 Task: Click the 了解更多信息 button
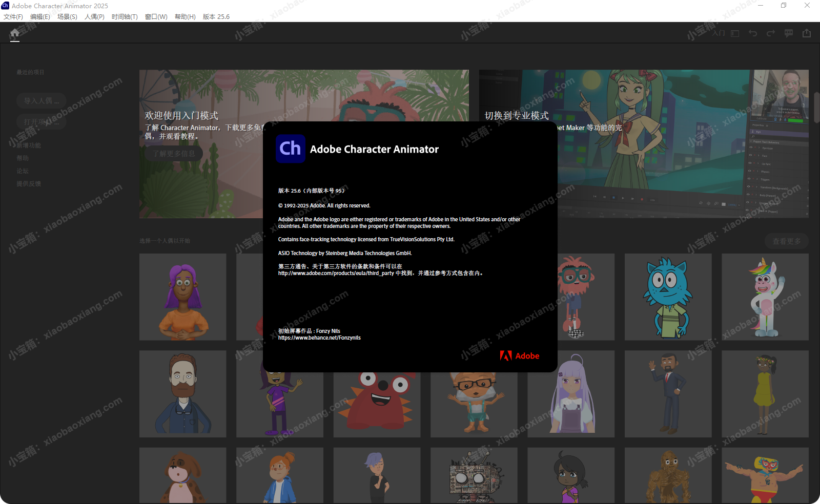click(174, 154)
